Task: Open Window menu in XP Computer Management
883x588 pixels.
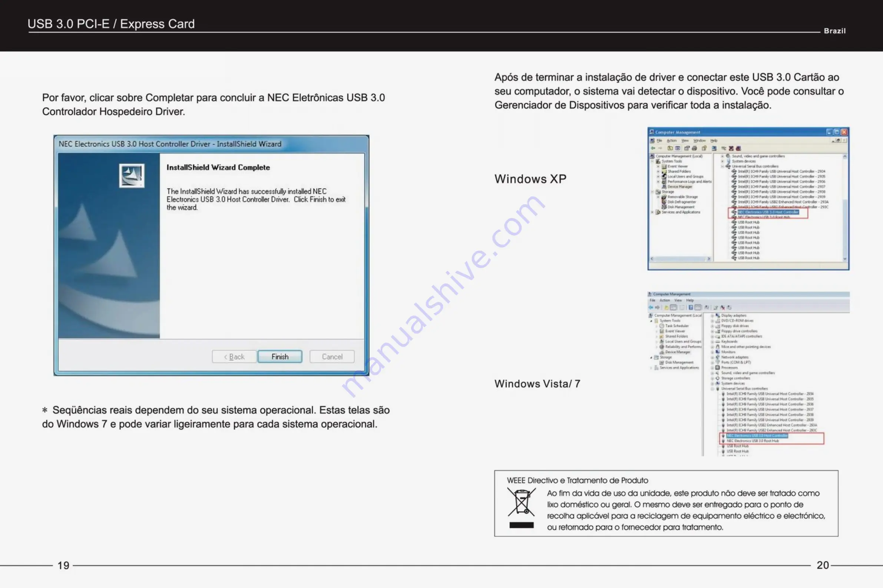Action: pos(700,141)
